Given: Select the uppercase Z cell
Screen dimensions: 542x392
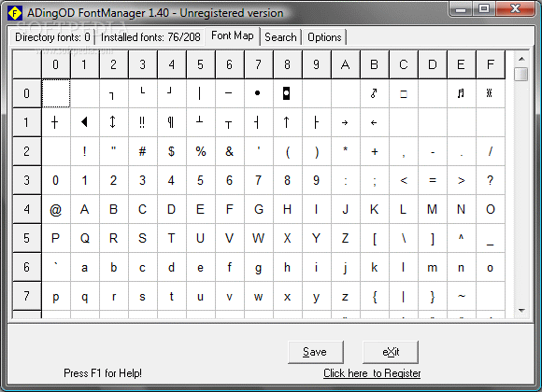Looking at the screenshot, I should click(346, 238).
